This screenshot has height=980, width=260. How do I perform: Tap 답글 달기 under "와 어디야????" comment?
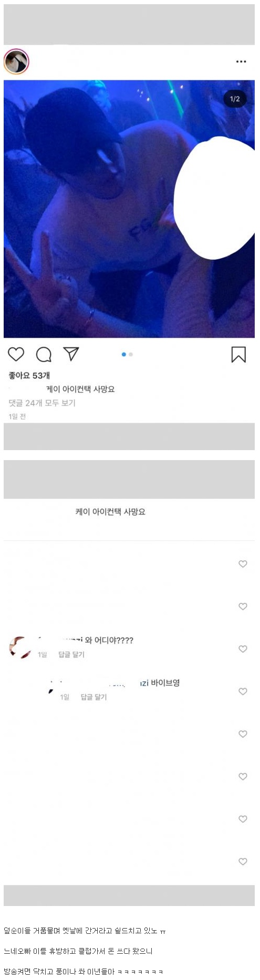[x=71, y=654]
